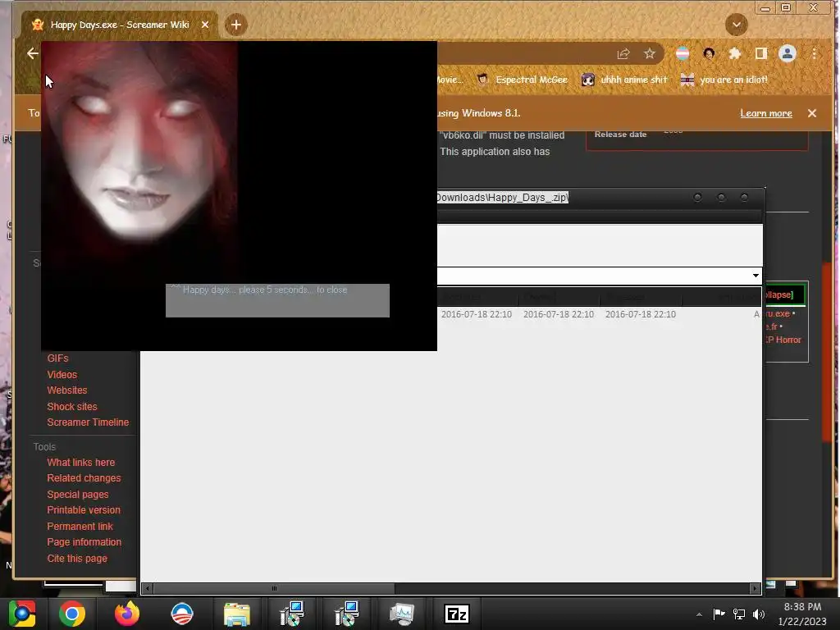Click the scrollbar right arrow in archive window
840x630 pixels.
point(755,588)
